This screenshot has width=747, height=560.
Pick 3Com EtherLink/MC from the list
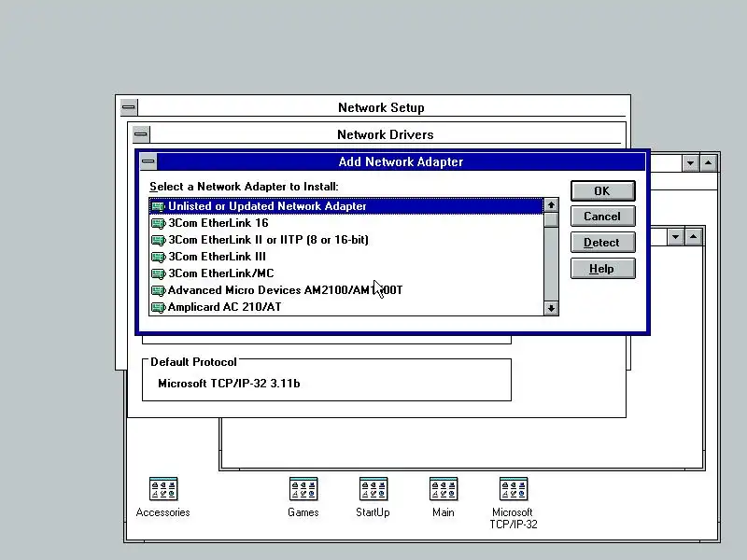pos(346,273)
